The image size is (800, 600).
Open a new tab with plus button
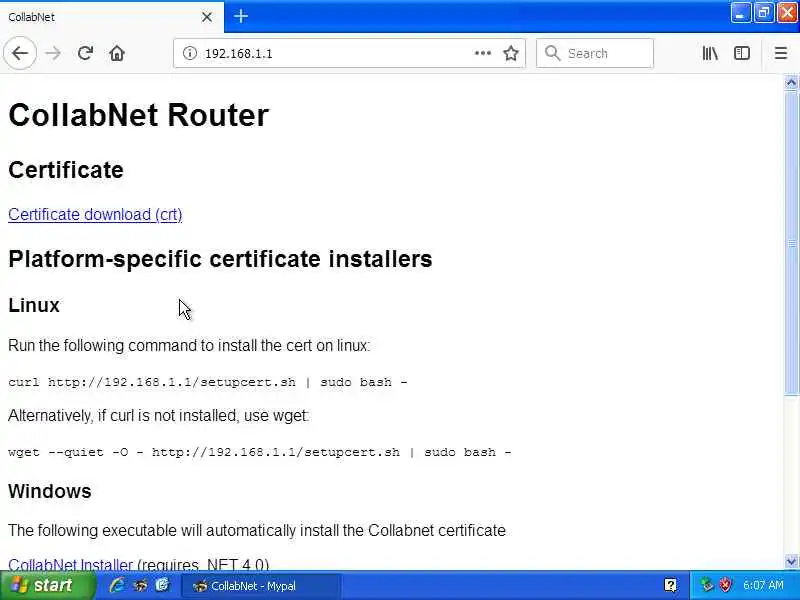241,16
